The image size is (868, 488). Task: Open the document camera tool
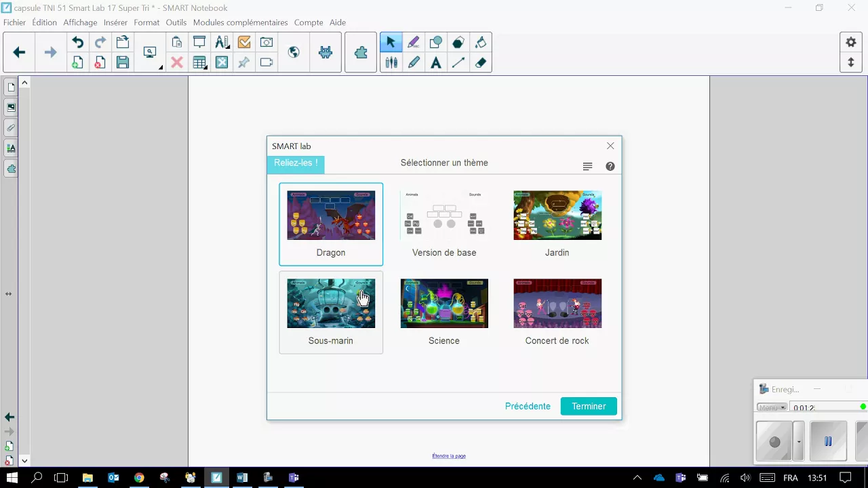click(x=267, y=62)
